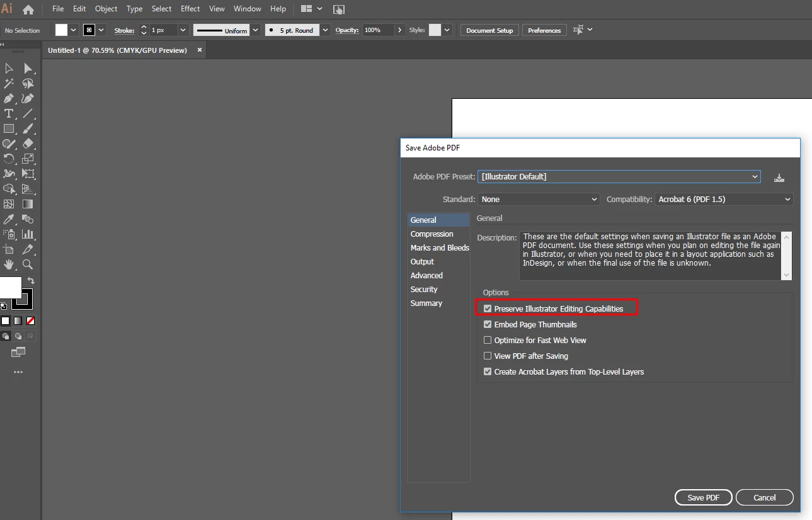This screenshot has height=520, width=812.
Task: Select the Shape Builder tool
Action: pos(9,189)
